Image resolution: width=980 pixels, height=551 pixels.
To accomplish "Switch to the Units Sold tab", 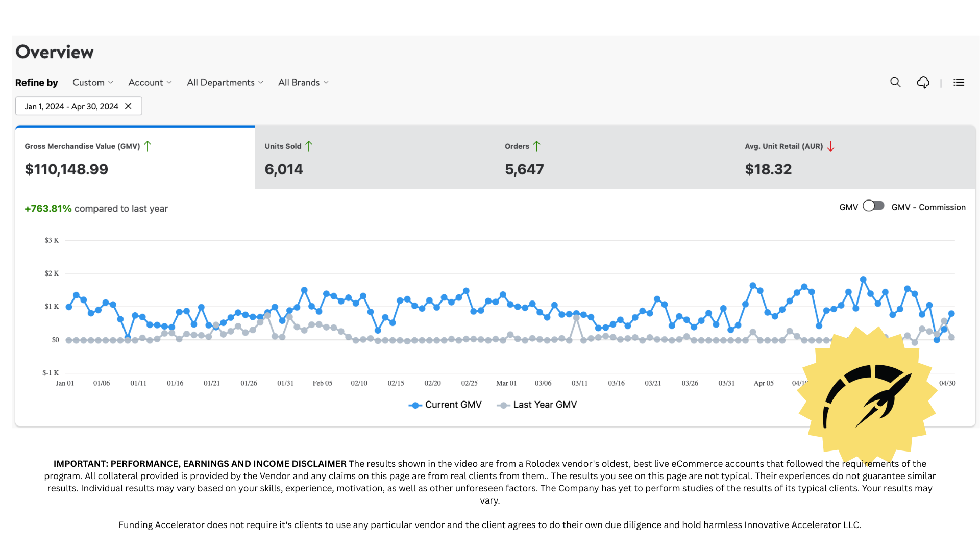I will coord(375,158).
